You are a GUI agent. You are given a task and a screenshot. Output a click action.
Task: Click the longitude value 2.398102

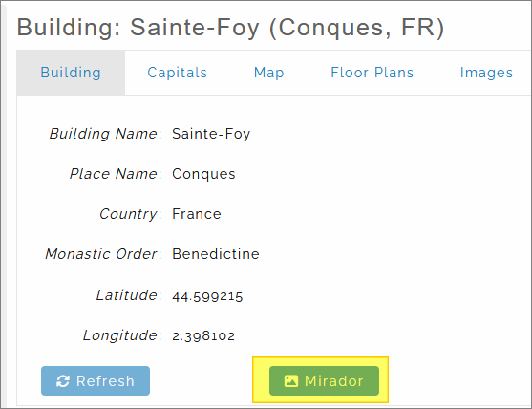click(x=203, y=336)
